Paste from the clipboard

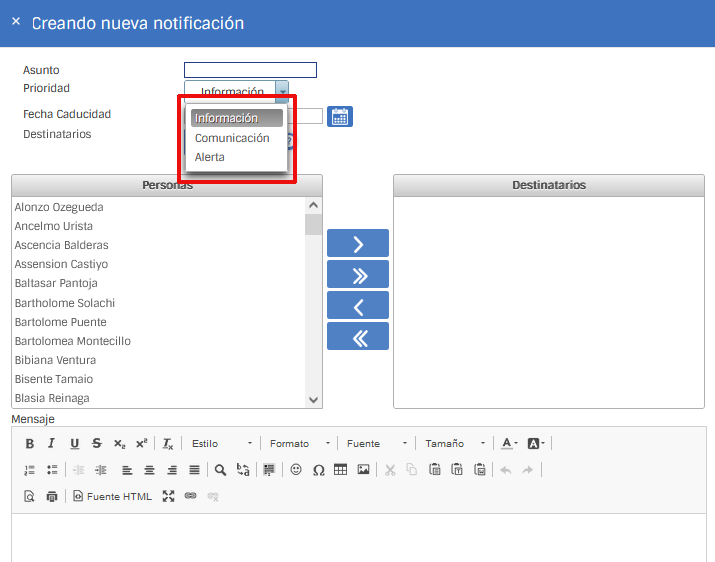(x=435, y=470)
